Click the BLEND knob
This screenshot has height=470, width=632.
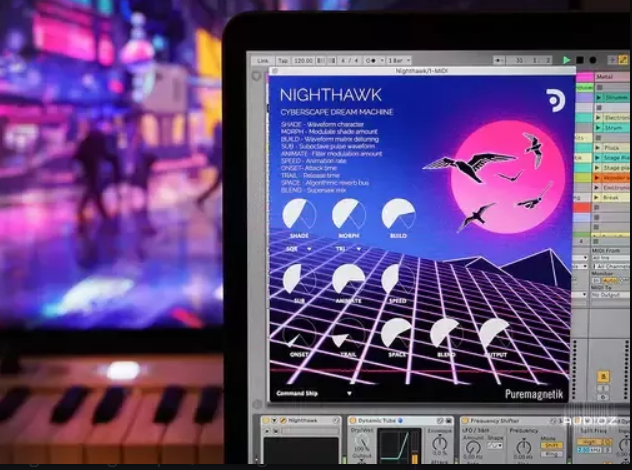[x=447, y=334]
